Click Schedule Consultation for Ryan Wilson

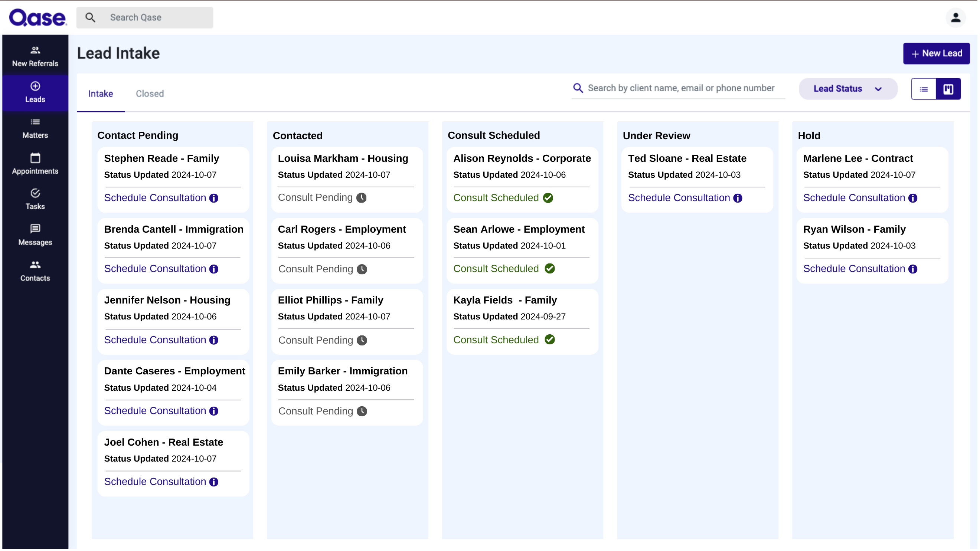click(x=856, y=269)
